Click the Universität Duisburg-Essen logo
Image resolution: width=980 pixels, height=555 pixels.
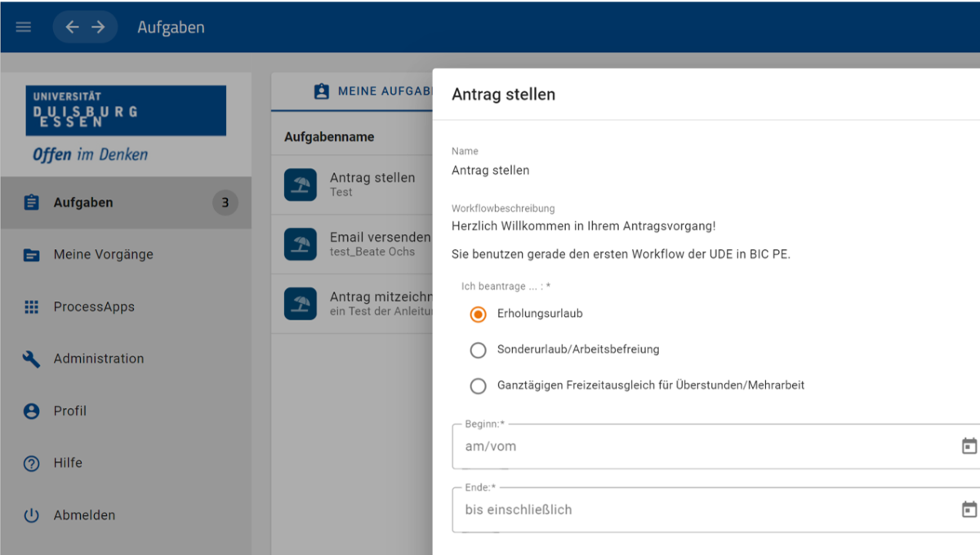[x=126, y=110]
